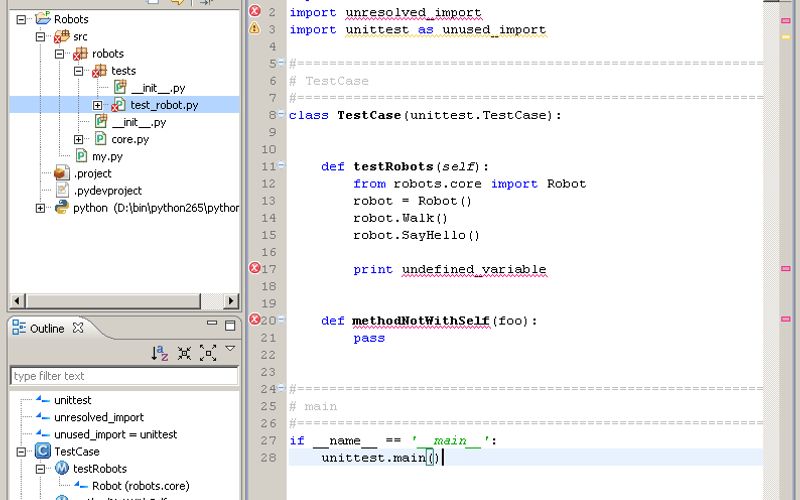Click the warning marker on line 3

[x=254, y=29]
